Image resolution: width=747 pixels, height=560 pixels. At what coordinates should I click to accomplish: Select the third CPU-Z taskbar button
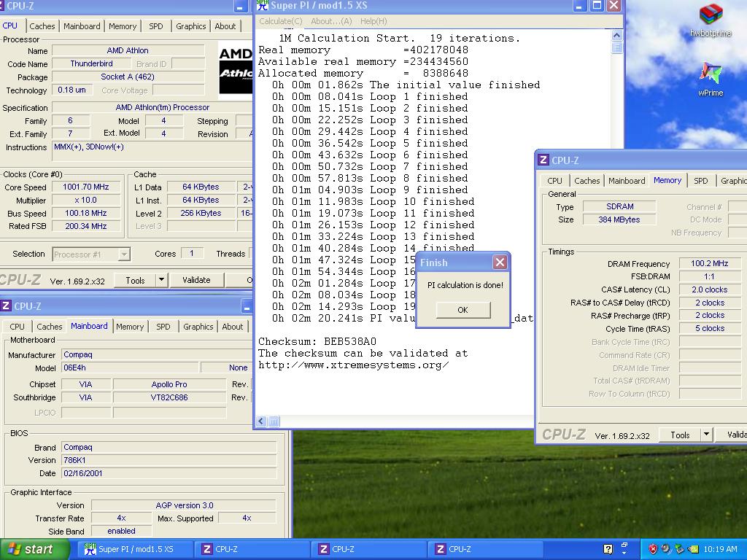pyautogui.click(x=485, y=549)
